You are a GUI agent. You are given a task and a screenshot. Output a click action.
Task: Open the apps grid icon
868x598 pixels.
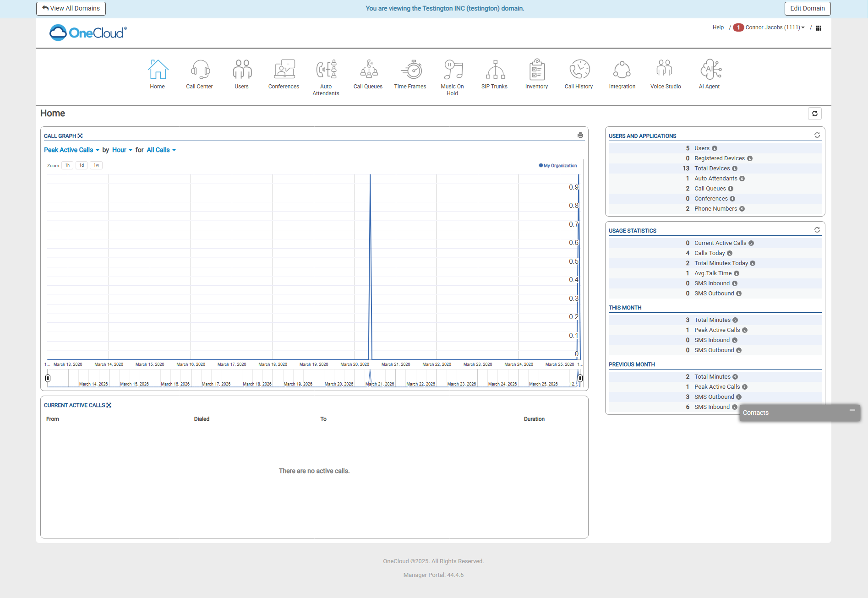819,28
